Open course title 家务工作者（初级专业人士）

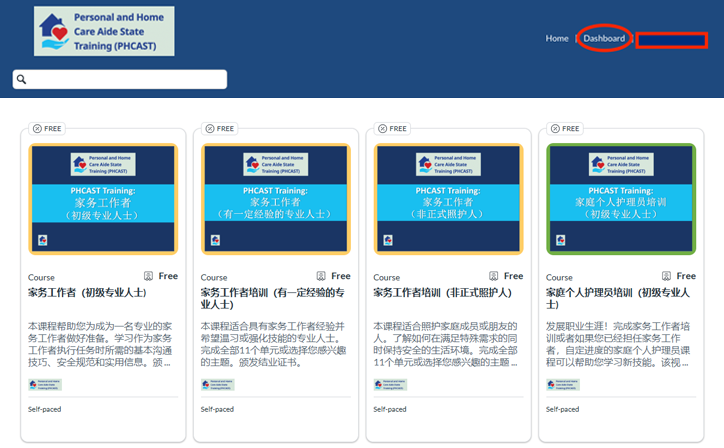(x=88, y=293)
